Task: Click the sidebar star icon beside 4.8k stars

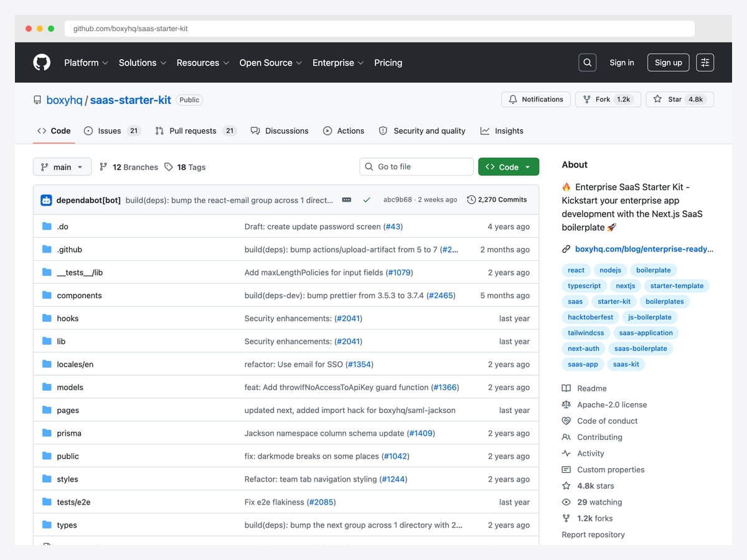Action: coord(566,486)
